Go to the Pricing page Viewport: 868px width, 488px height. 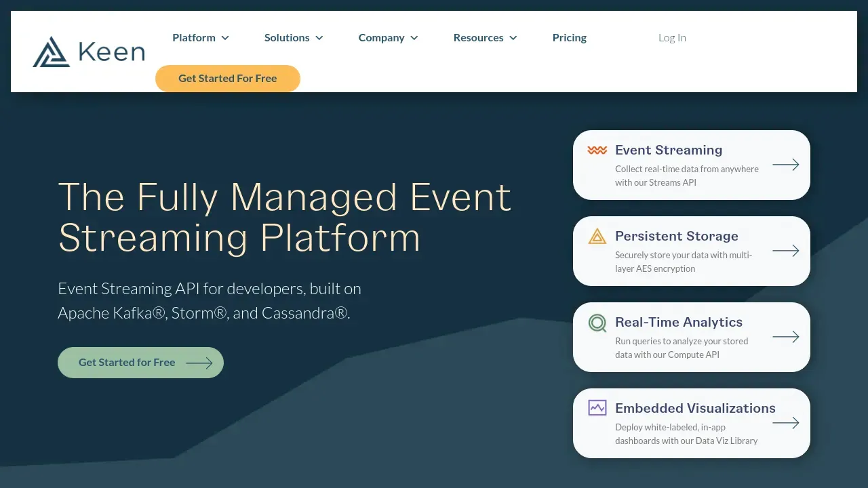(570, 38)
